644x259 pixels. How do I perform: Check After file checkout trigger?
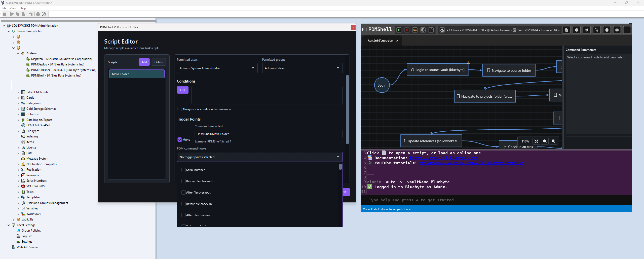[x=183, y=193]
